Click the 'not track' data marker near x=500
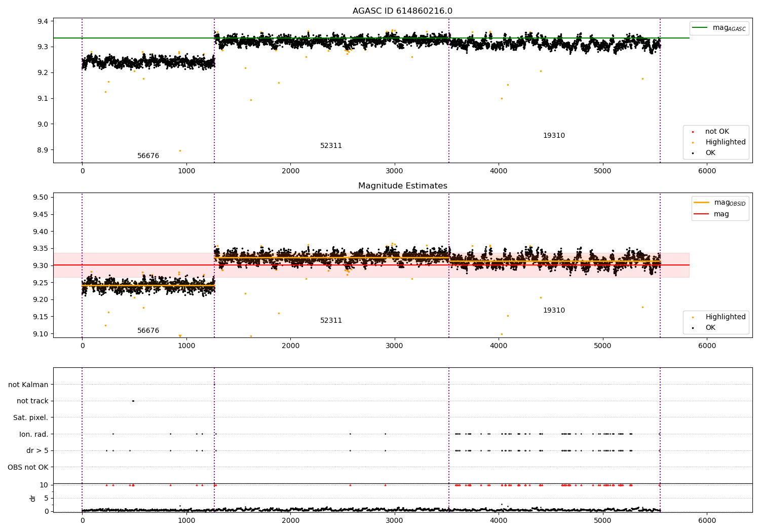 coord(133,401)
